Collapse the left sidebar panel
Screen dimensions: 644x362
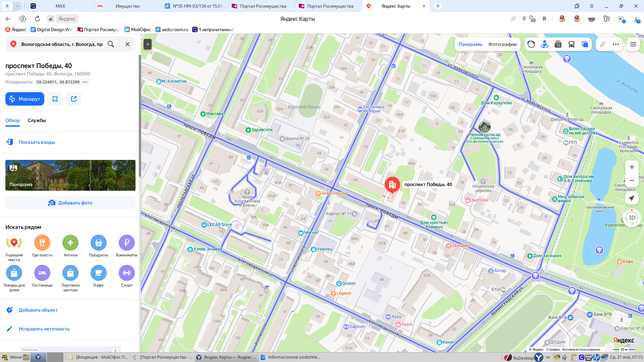[x=147, y=44]
